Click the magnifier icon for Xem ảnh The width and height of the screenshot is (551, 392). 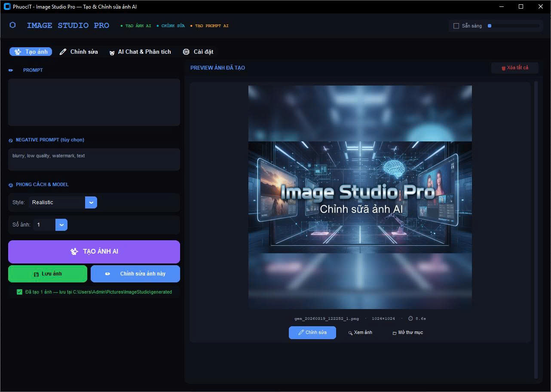click(350, 333)
